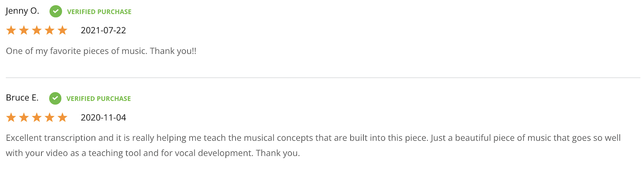644x172 pixels.
Task: Click the Jenny O. reviewer name
Action: click(x=23, y=11)
